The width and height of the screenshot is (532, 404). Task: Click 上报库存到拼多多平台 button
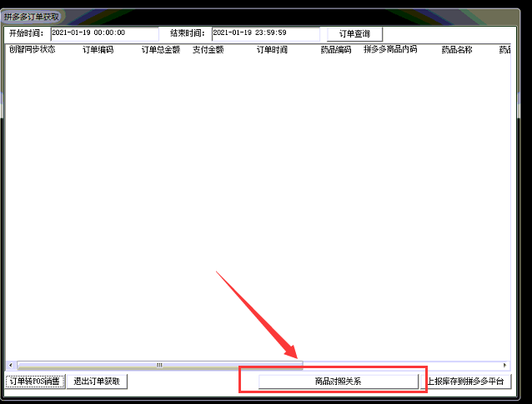tap(465, 382)
